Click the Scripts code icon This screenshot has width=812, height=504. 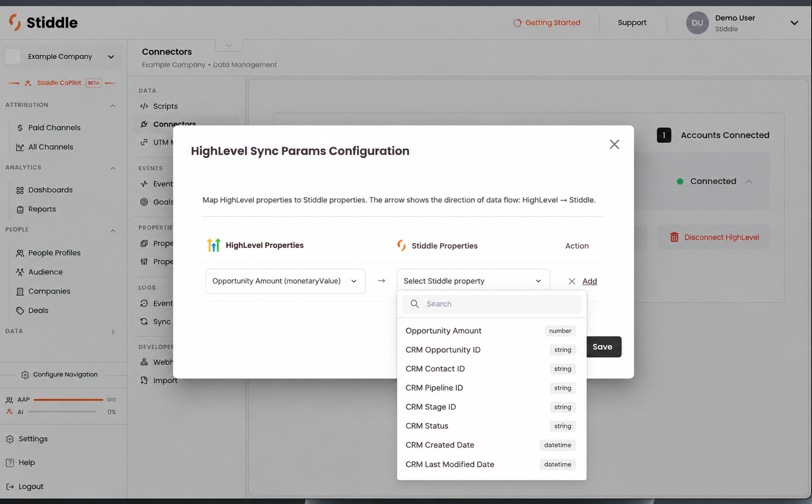[x=144, y=106]
